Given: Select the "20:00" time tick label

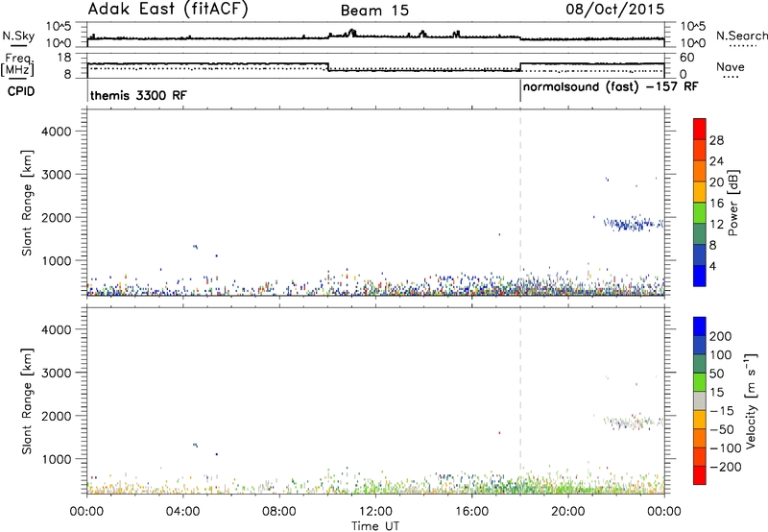Looking at the screenshot, I should pyautogui.click(x=568, y=512).
